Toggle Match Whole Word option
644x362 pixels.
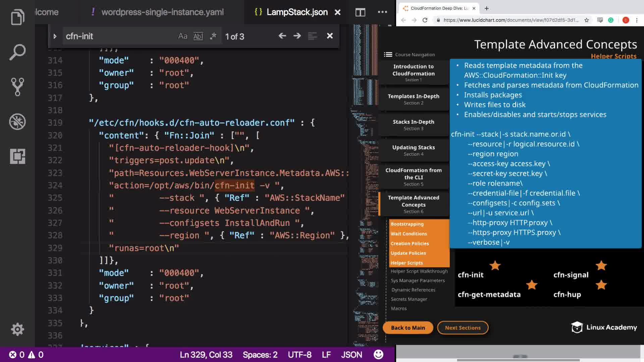[x=198, y=36]
